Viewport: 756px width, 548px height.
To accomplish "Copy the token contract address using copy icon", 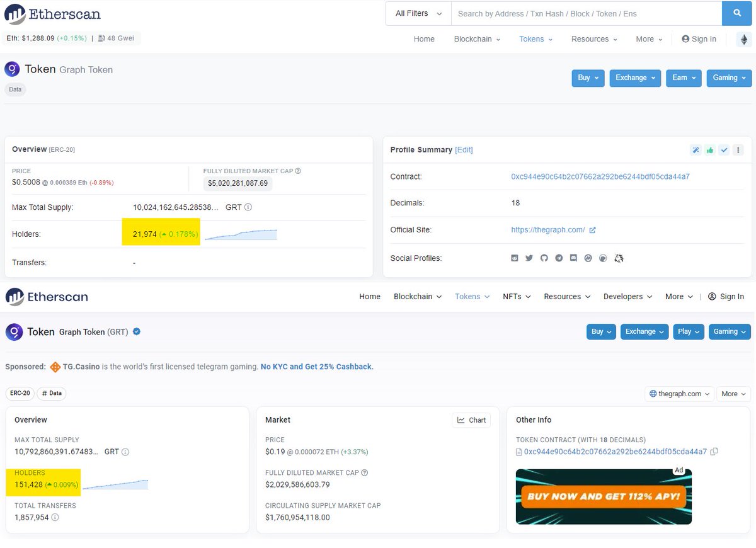I will (x=714, y=452).
